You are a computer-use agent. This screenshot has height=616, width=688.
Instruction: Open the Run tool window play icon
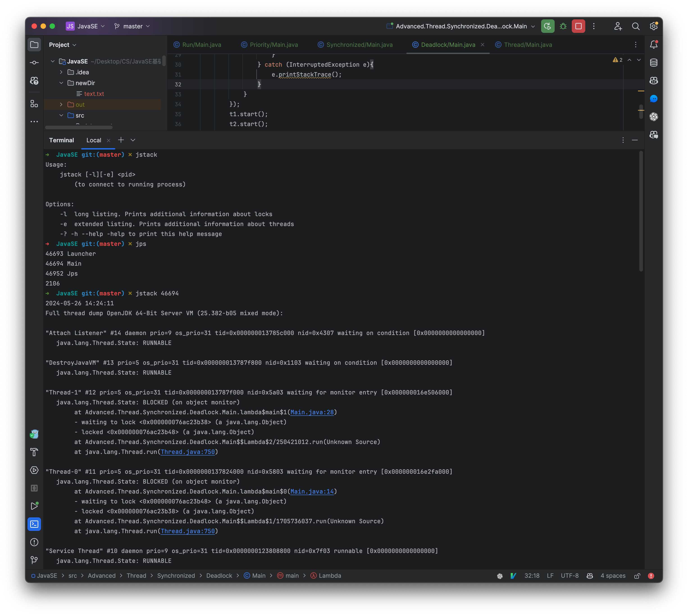tap(34, 506)
